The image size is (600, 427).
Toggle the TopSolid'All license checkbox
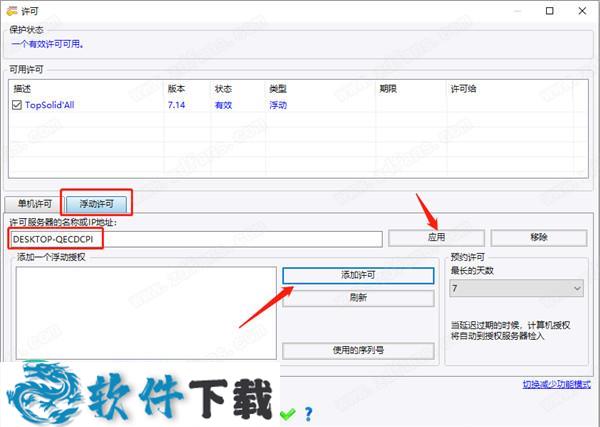click(17, 105)
